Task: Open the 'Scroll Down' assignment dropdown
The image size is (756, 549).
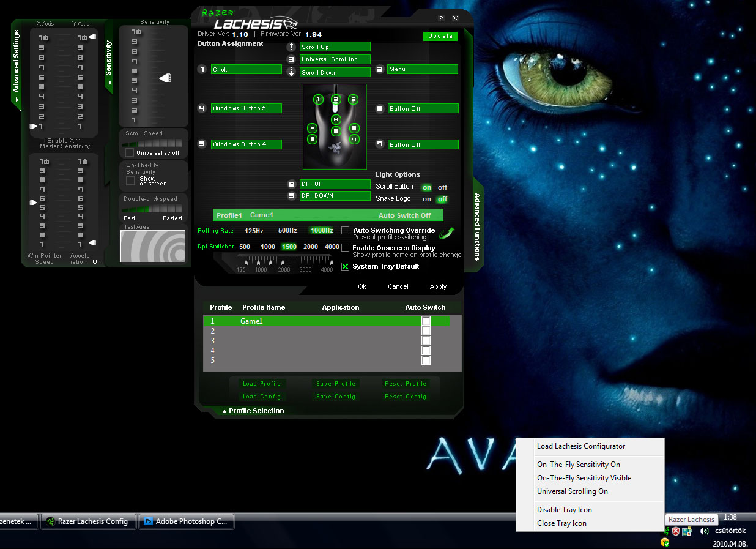Action: pos(335,72)
